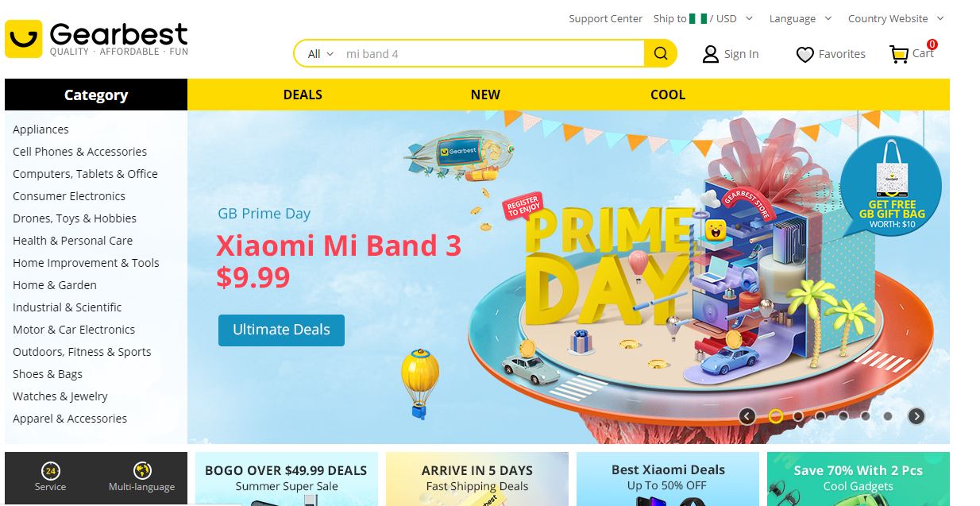The image size is (980, 506).
Task: Click the Gearbest logo
Action: (95, 37)
